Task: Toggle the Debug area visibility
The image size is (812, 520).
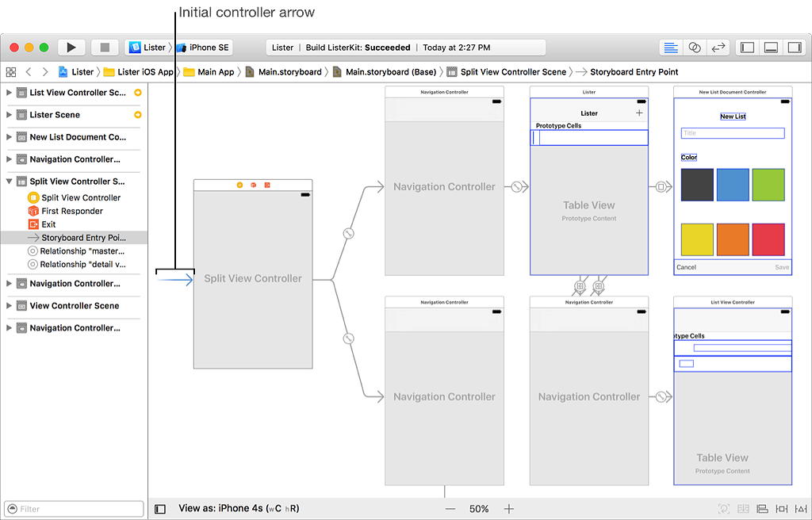Action: (771, 47)
